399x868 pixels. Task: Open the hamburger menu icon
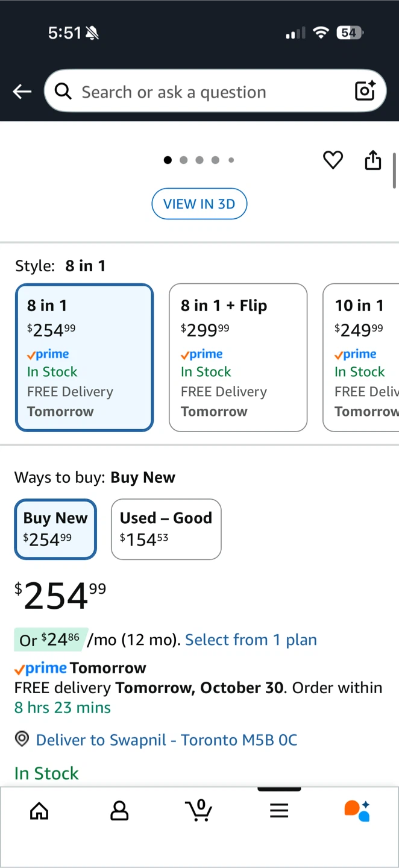[279, 811]
